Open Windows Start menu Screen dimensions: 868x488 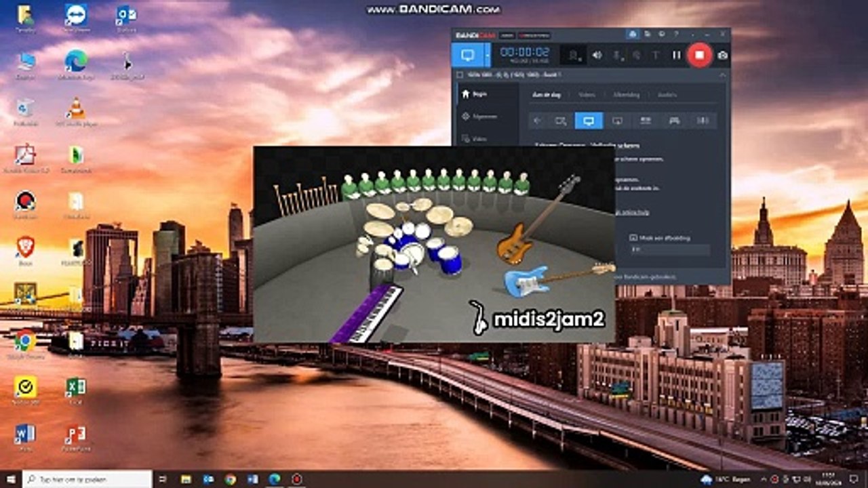point(10,479)
